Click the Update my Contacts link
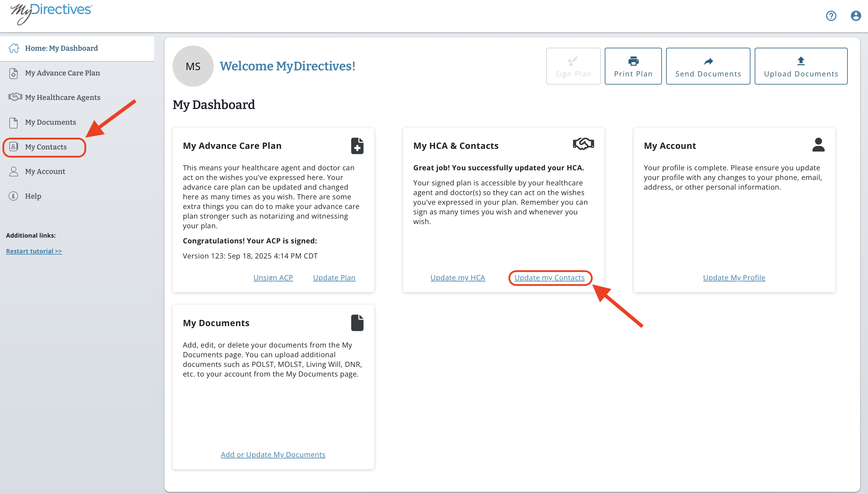Image resolution: width=868 pixels, height=494 pixels. pos(549,277)
